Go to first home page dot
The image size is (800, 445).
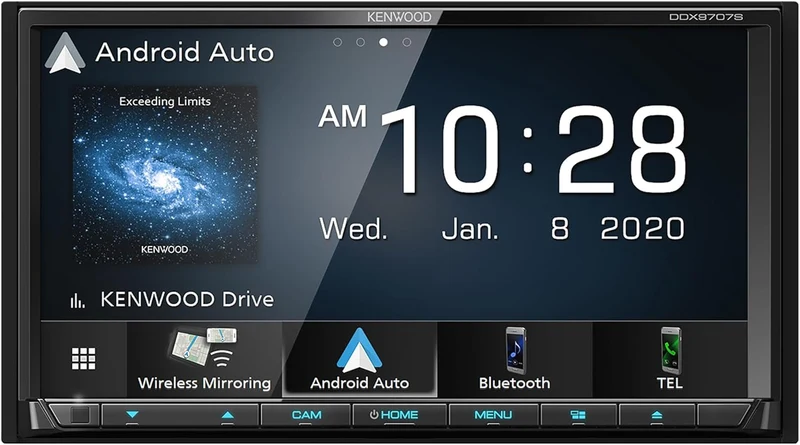pos(337,42)
